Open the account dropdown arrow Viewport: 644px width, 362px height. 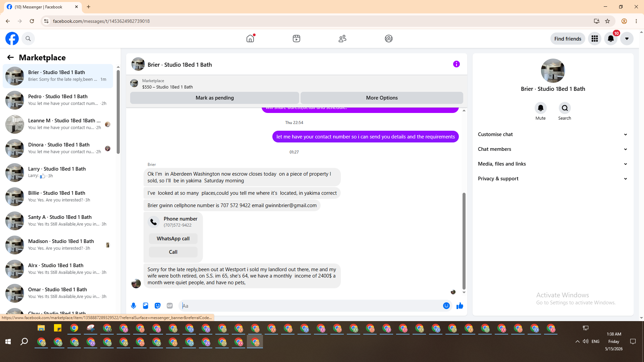tap(627, 39)
